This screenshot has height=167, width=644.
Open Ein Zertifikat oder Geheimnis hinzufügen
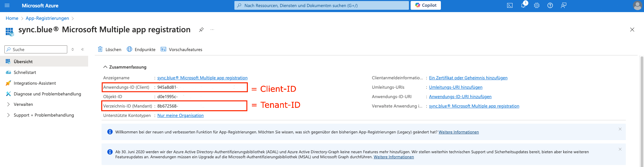click(468, 78)
